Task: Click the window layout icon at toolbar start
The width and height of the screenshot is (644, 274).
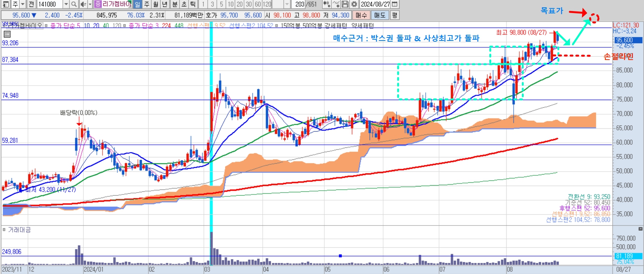Action: click(x=5, y=4)
